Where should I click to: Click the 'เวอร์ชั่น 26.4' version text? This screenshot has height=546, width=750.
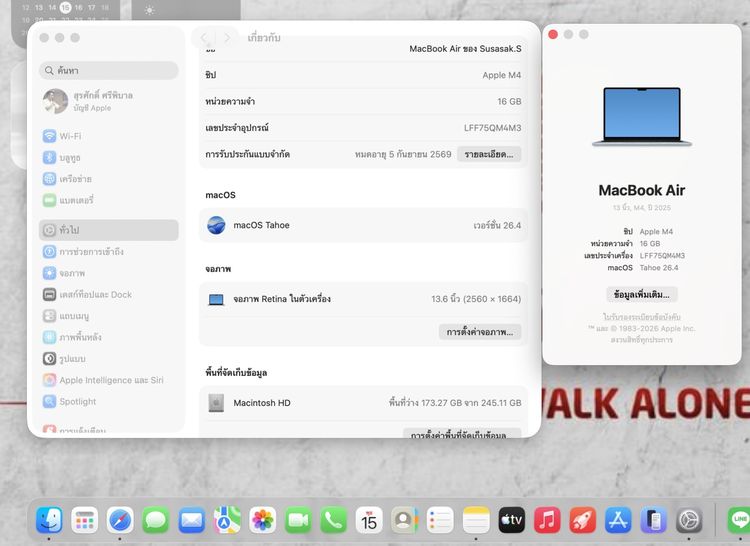click(497, 225)
